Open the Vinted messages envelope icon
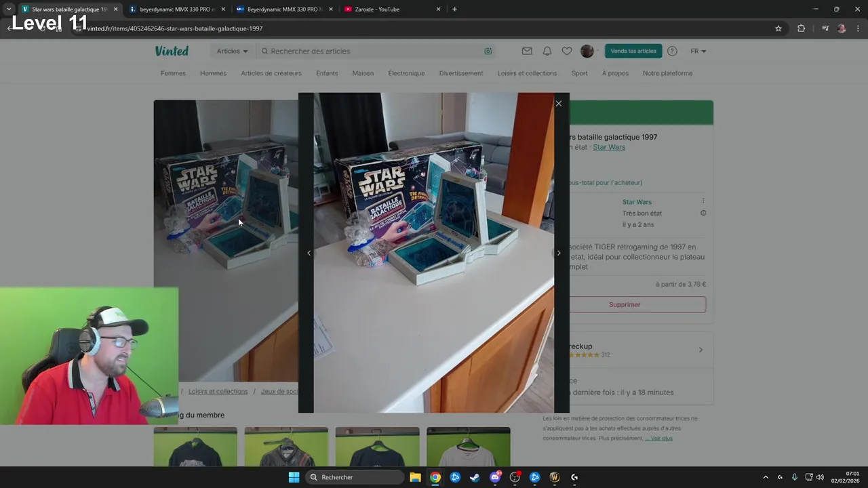 point(527,51)
